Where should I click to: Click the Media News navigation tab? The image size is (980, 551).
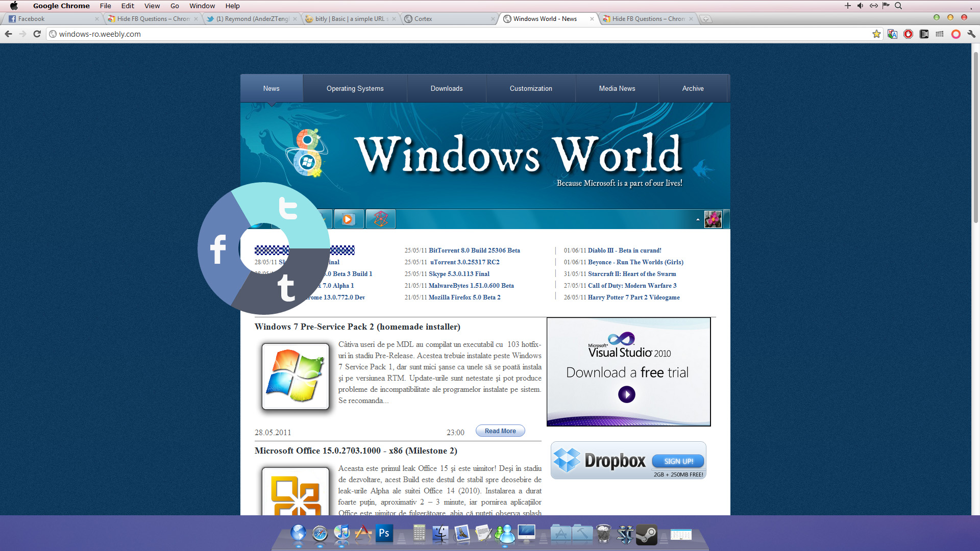coord(617,88)
